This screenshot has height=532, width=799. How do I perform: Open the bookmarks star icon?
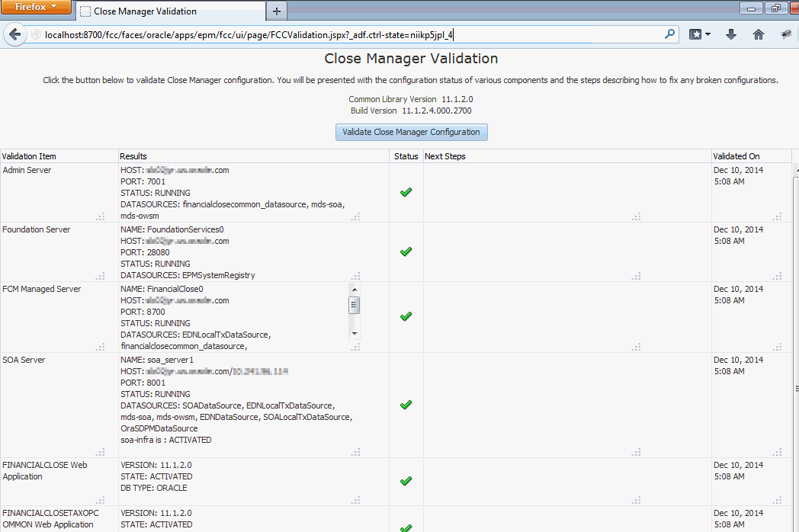[x=695, y=34]
